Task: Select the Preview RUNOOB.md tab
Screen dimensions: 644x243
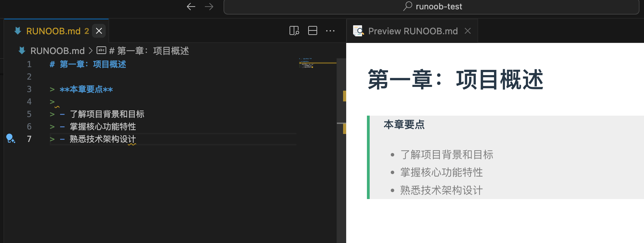Action: tap(413, 31)
